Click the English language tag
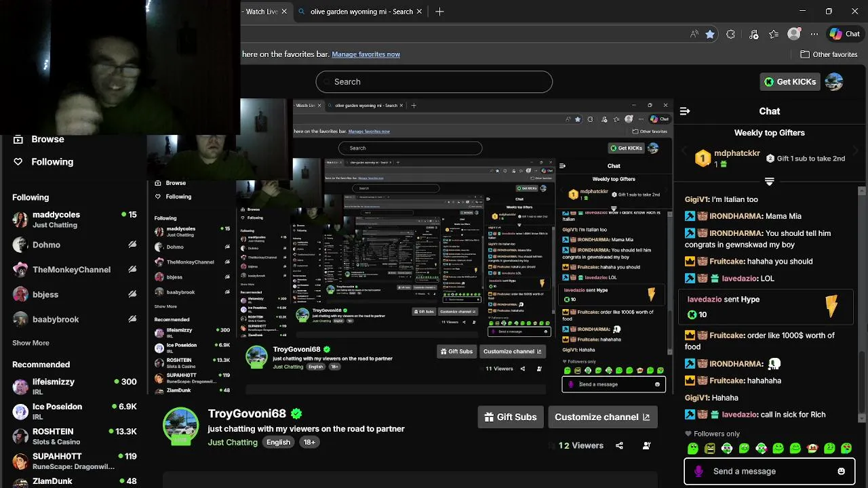This screenshot has height=488, width=868. 278,442
